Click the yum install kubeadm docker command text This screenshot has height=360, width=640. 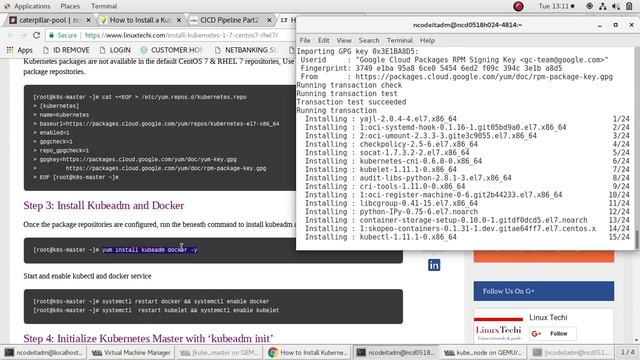tap(149, 249)
